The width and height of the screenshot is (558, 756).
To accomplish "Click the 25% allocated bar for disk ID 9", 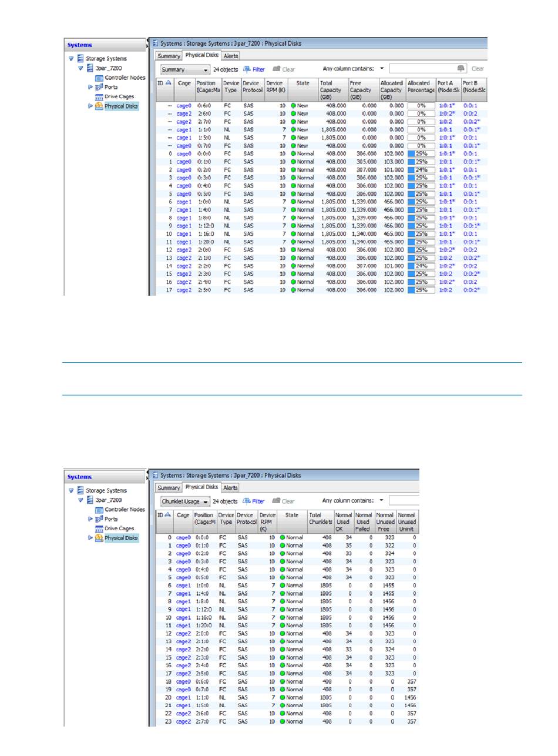I will pos(421,226).
